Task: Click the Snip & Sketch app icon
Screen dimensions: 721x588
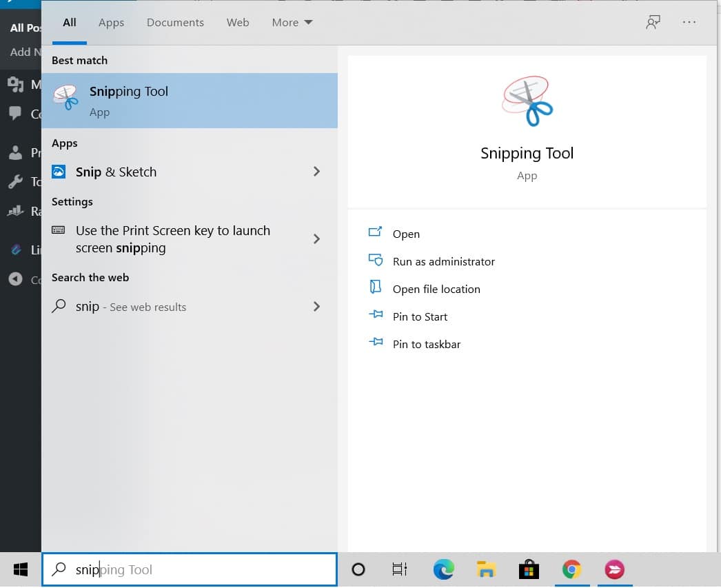Action: click(x=59, y=172)
